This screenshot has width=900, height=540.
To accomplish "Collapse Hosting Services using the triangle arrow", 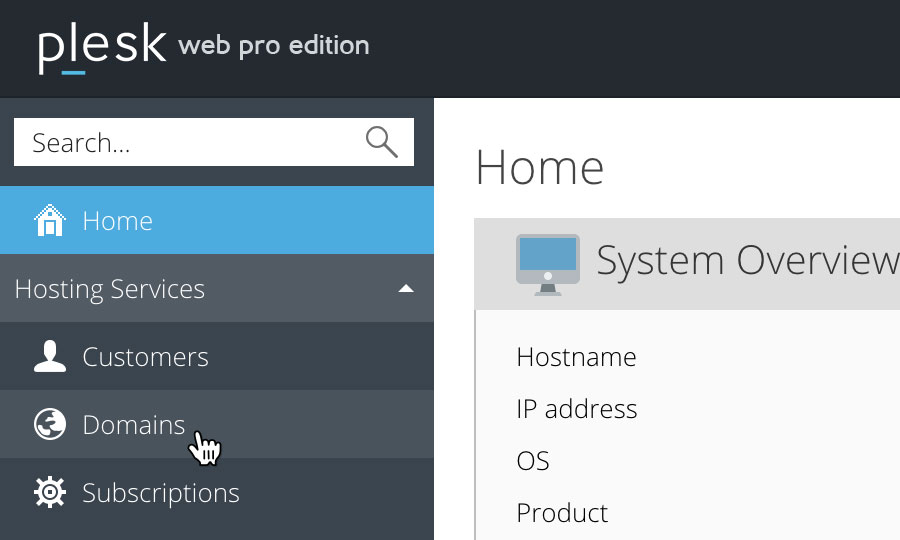I will [x=406, y=289].
